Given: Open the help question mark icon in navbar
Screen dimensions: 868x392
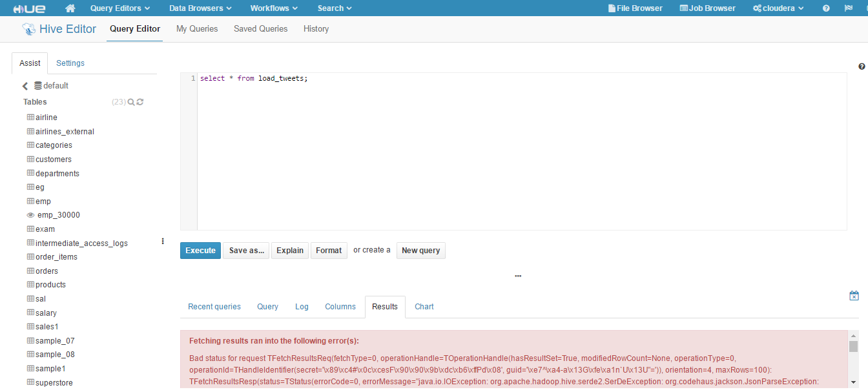Looking at the screenshot, I should point(826,8).
